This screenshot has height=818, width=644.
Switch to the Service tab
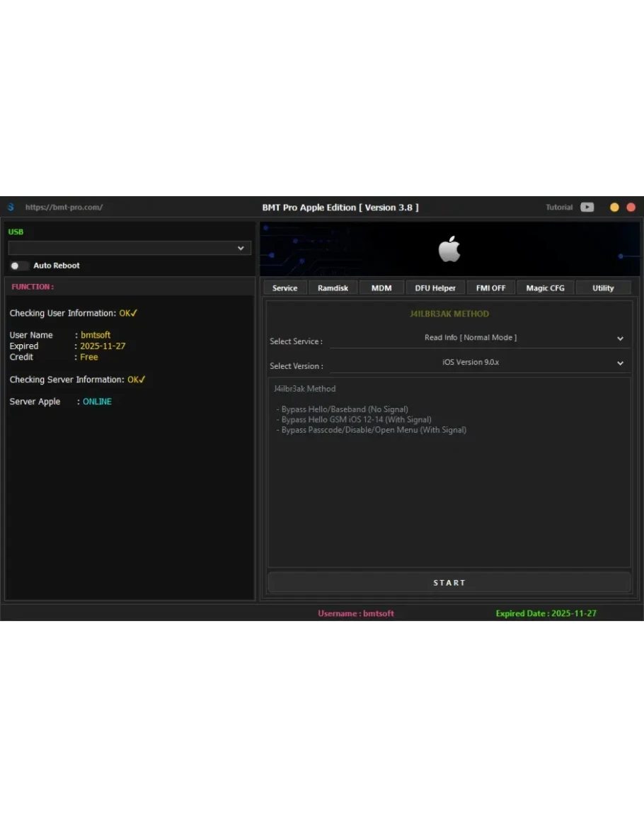(x=285, y=288)
